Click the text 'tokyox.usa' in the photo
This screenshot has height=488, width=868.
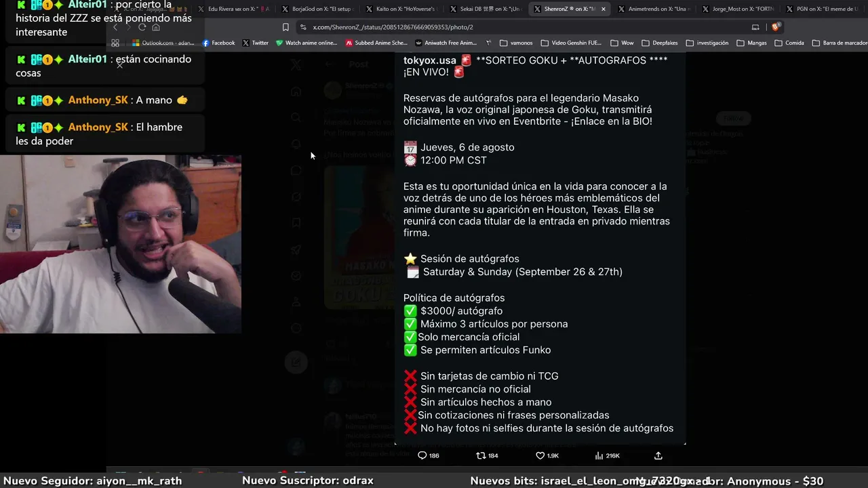pyautogui.click(x=430, y=60)
